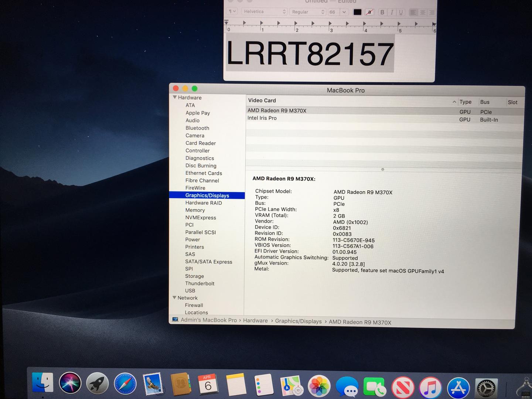Open text background color swatch

pyautogui.click(x=369, y=12)
